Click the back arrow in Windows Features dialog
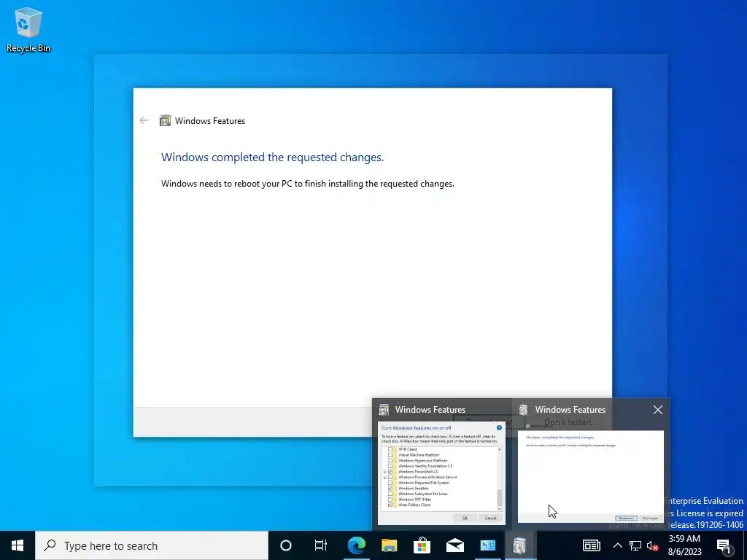This screenshot has height=560, width=747. pyautogui.click(x=144, y=120)
